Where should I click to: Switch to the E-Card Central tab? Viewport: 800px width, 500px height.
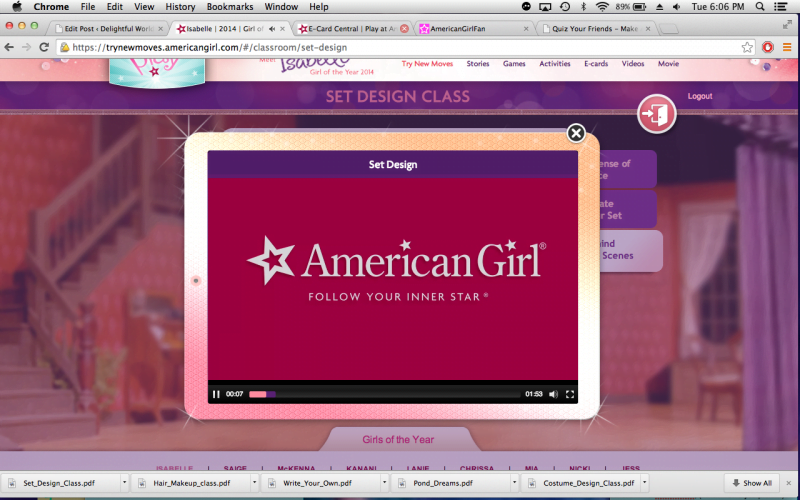point(352,29)
